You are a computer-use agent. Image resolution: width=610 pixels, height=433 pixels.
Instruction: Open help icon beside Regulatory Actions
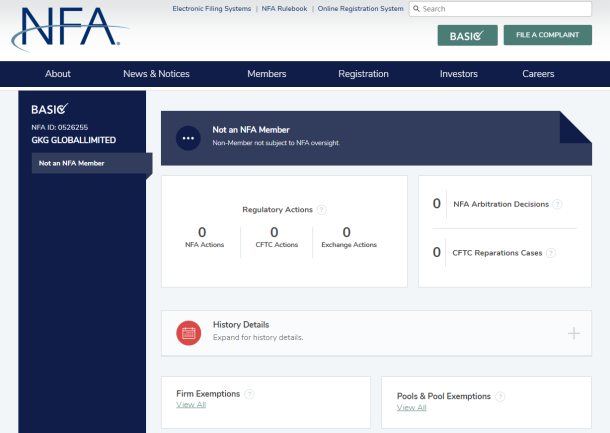[x=321, y=210]
